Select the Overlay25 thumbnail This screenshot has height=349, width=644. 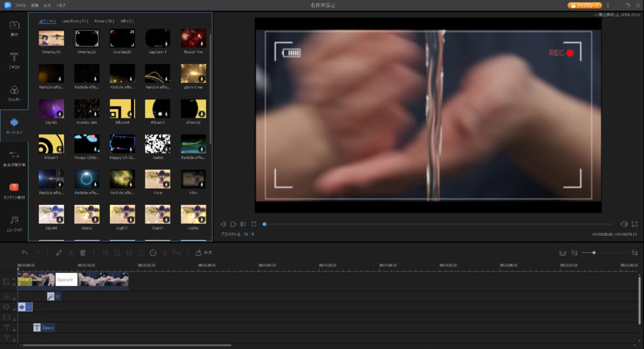point(87,38)
